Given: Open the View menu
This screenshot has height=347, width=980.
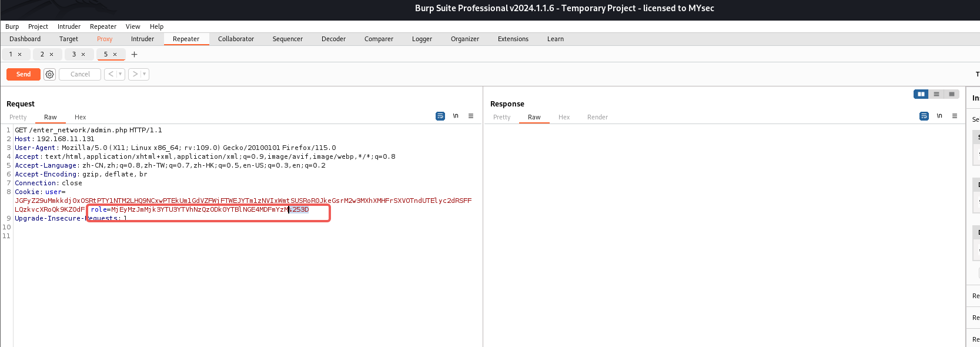Looking at the screenshot, I should 133,26.
